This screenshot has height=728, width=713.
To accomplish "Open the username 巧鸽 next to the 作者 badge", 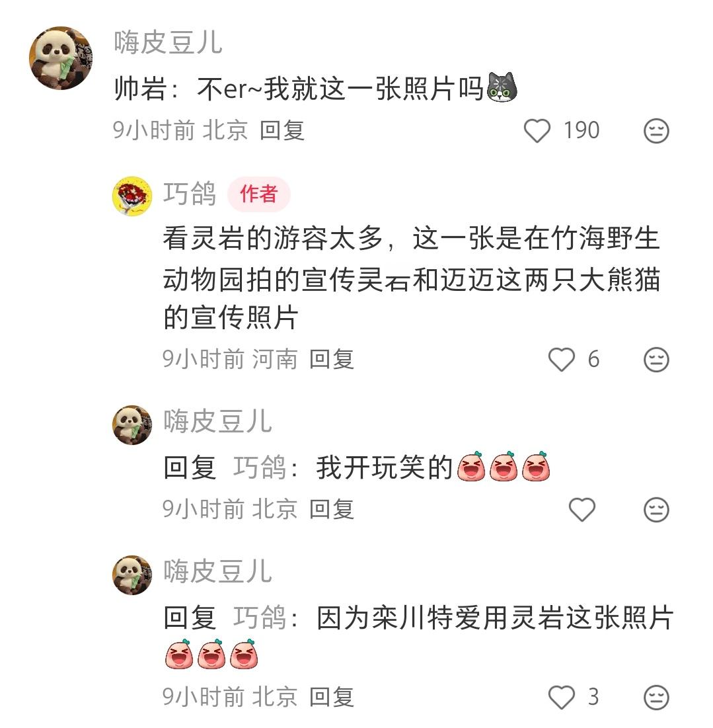I will click(x=190, y=194).
